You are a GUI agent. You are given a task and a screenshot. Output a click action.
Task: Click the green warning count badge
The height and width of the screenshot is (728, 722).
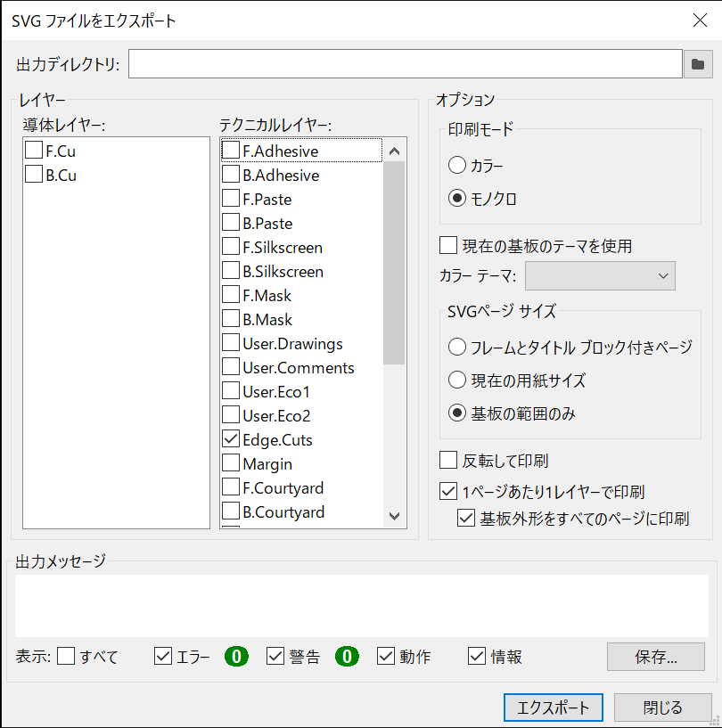coord(347,657)
